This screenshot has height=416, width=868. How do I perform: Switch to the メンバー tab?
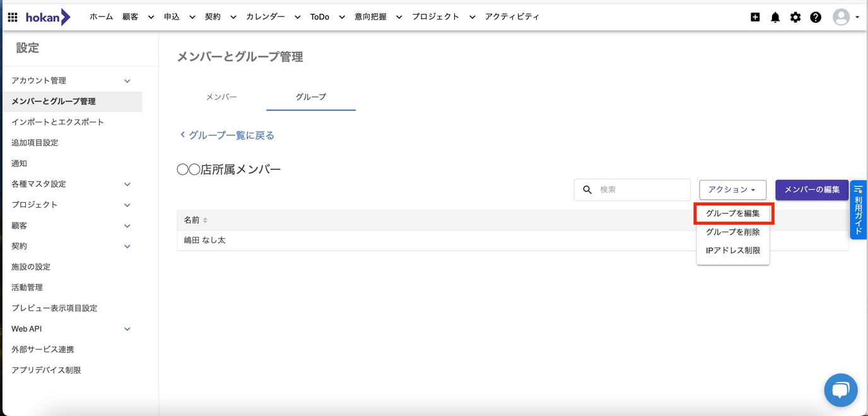[x=221, y=97]
